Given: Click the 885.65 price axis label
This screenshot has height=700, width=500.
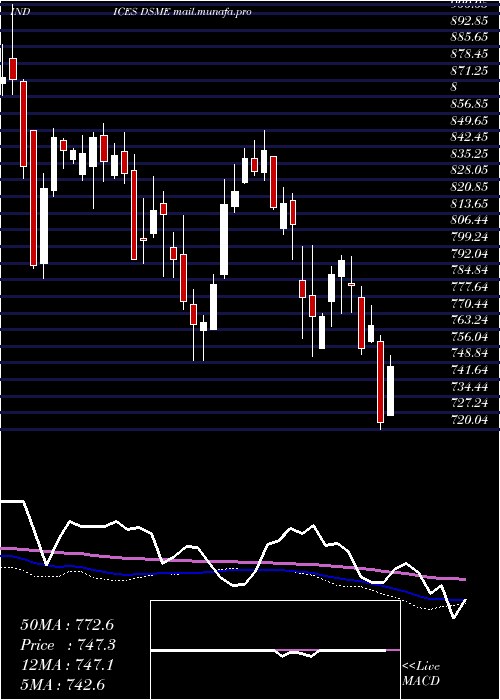Looking at the screenshot, I should click(469, 38).
